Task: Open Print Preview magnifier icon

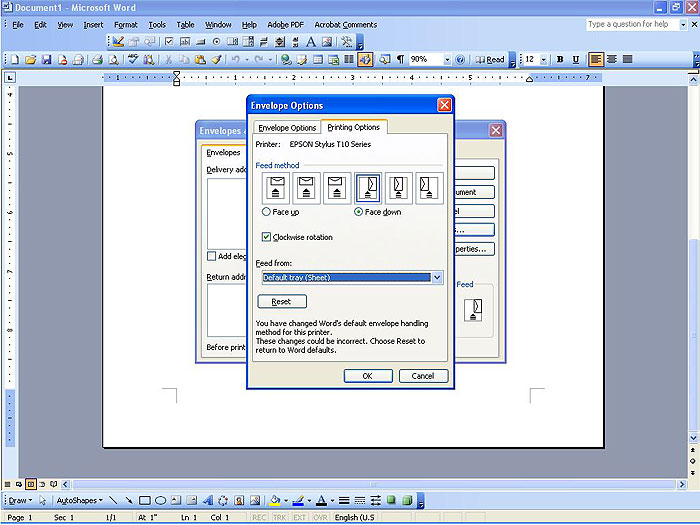Action: tap(113, 59)
